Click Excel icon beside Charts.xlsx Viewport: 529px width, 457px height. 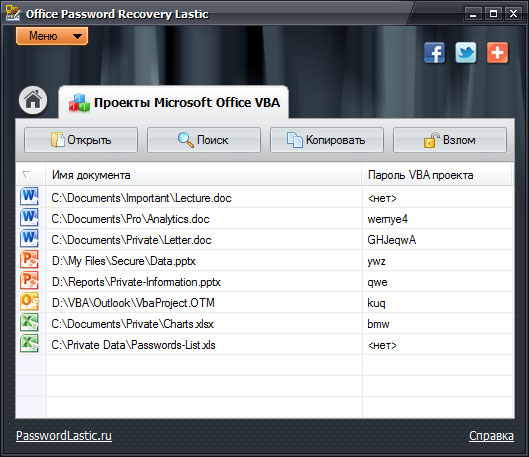(29, 323)
